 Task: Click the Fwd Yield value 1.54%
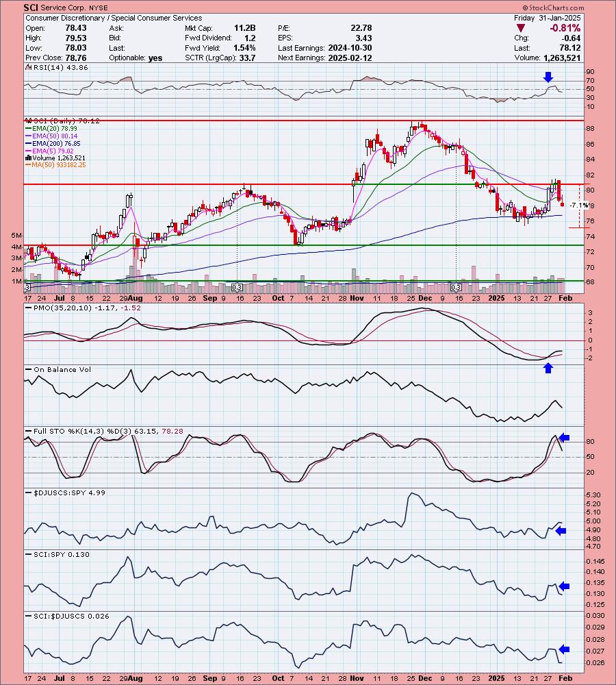click(244, 48)
